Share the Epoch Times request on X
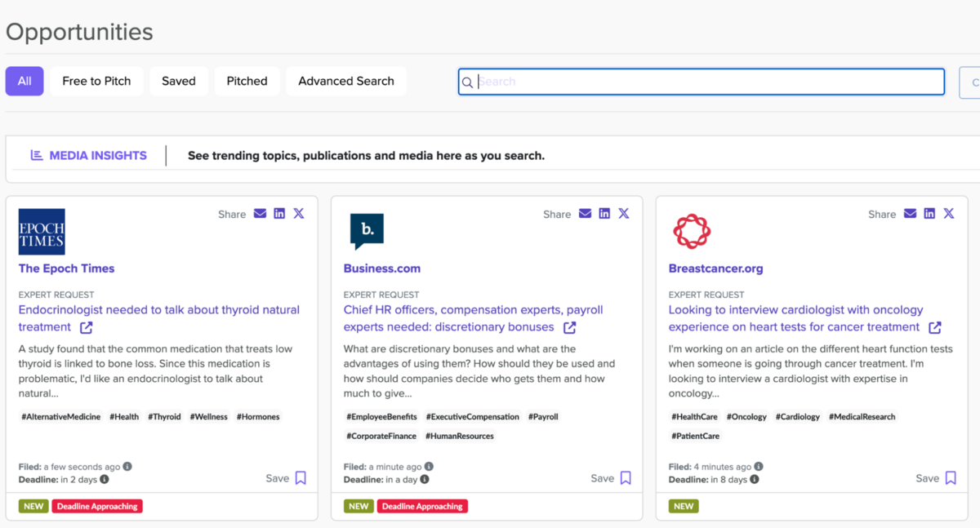 tap(299, 213)
